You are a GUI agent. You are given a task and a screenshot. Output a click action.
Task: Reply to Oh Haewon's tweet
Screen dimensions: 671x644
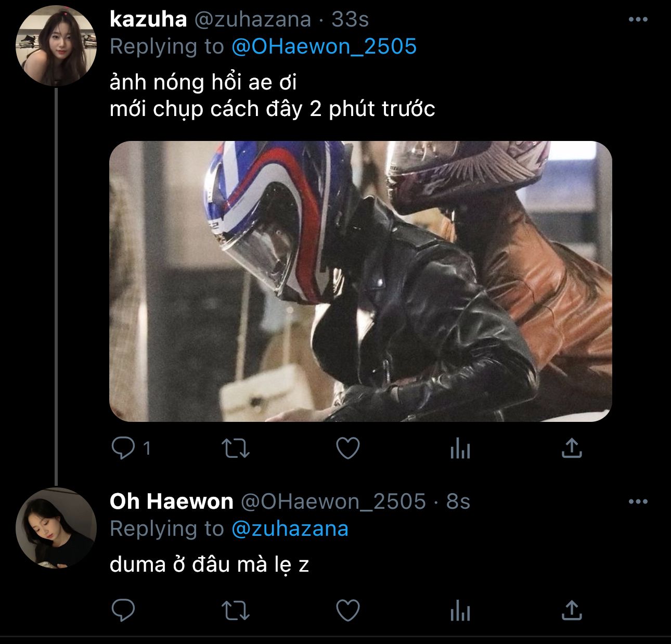click(x=123, y=610)
